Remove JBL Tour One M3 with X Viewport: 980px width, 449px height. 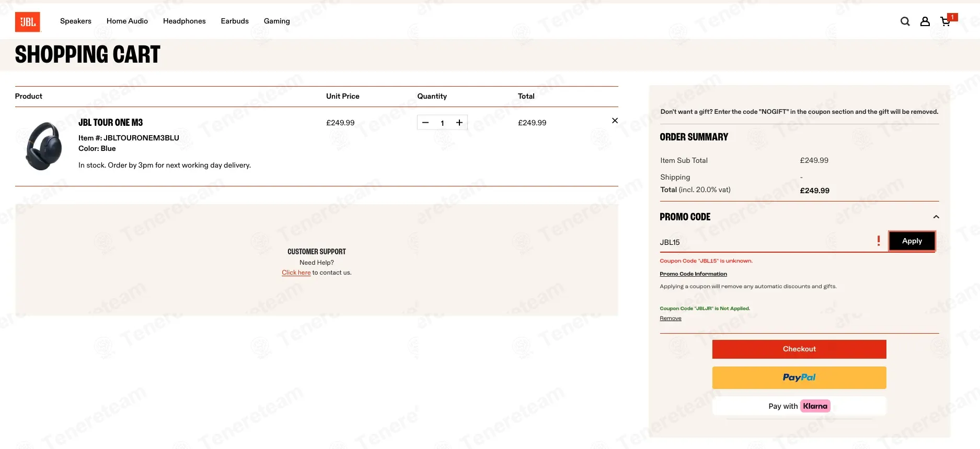click(x=615, y=121)
